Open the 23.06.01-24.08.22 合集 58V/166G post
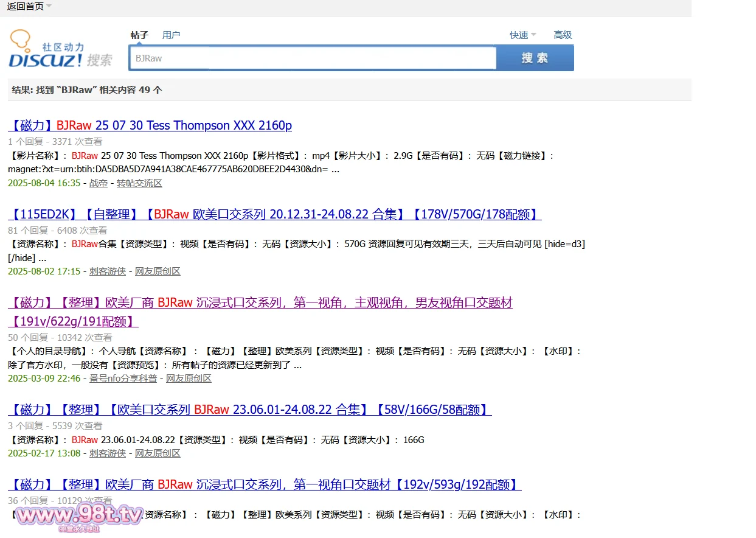Image resolution: width=756 pixels, height=538 pixels. (250, 410)
